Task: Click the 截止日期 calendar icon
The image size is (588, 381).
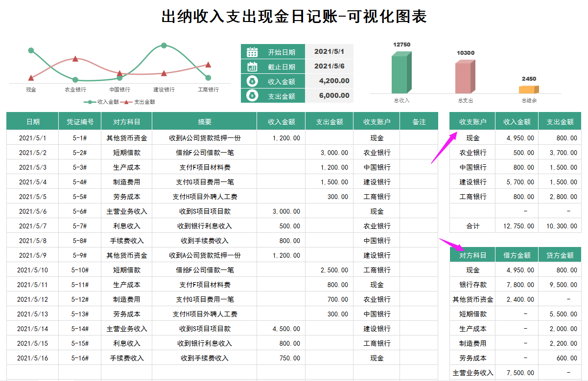Action: point(253,66)
